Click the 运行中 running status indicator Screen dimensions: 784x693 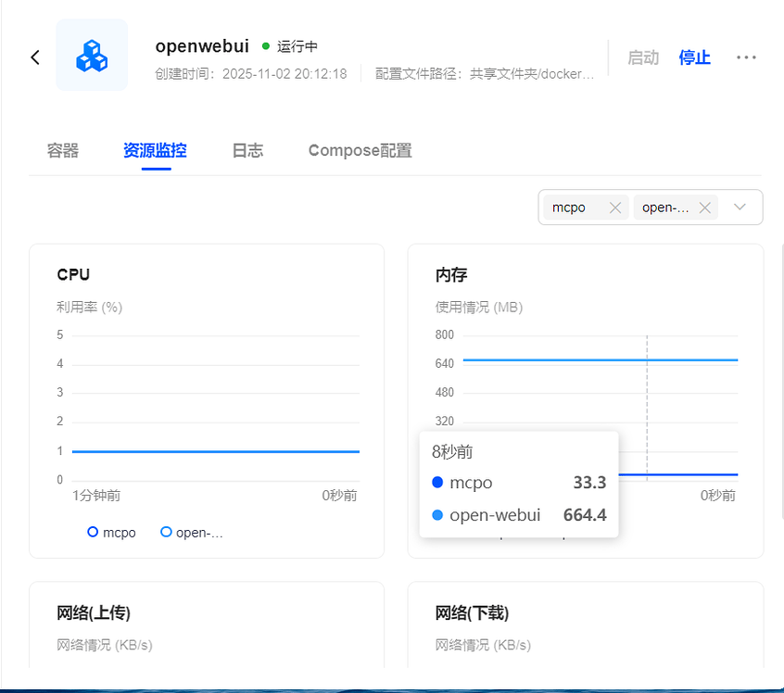point(290,46)
